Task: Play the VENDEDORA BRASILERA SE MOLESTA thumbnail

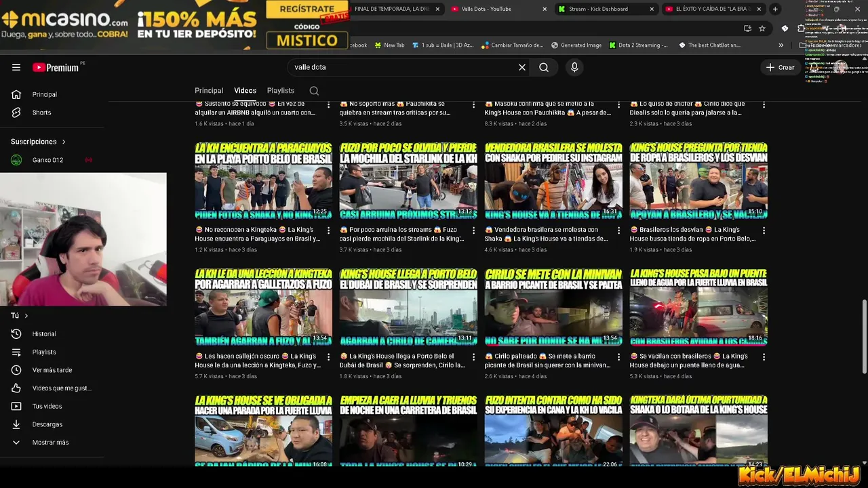Action: pos(553,181)
